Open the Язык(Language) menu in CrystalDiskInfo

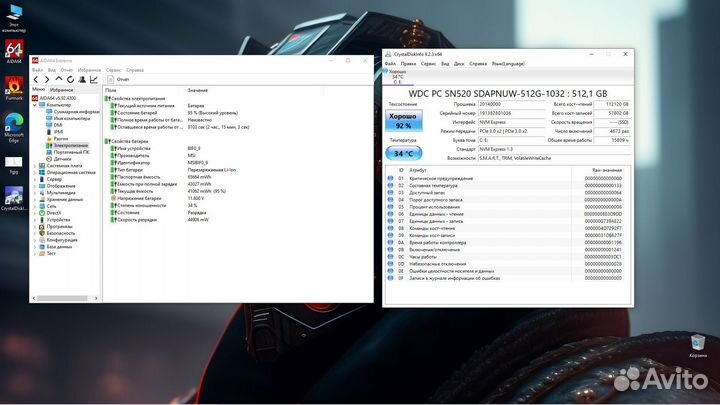tap(508, 64)
